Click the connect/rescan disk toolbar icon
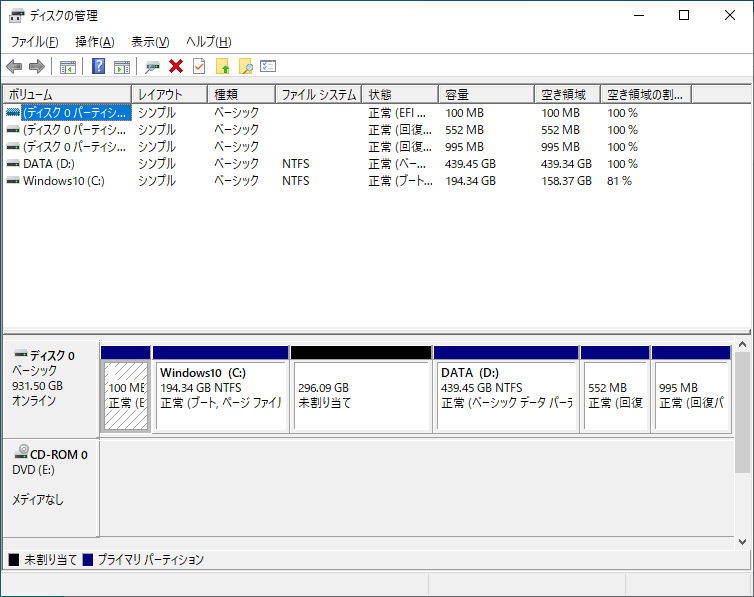Viewport: 754px width, 597px height. point(152,67)
